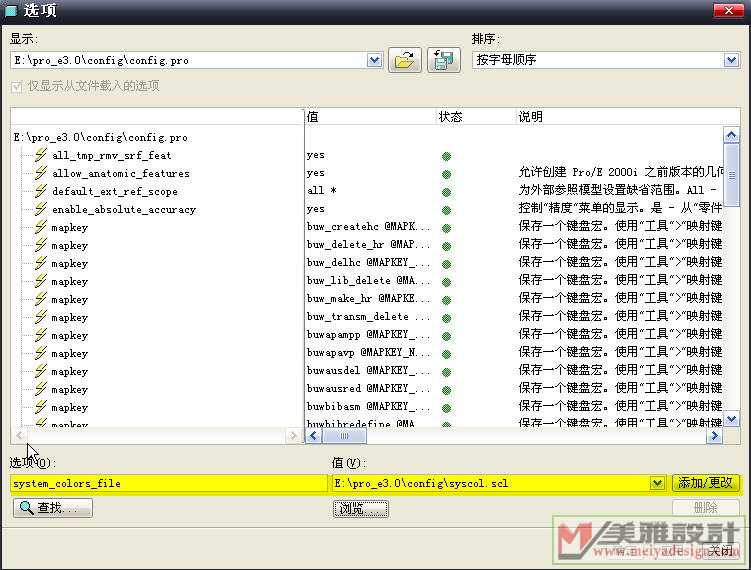This screenshot has width=751, height=570.
Task: Click the value 'all *' of default_ext_ref_scope
Action: click(x=321, y=190)
